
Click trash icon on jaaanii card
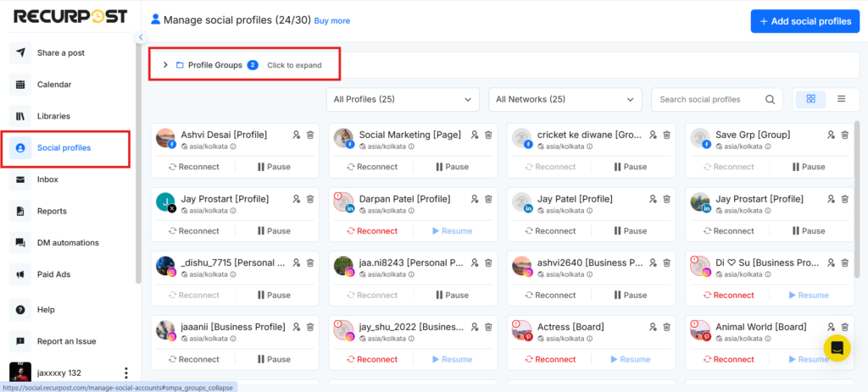pyautogui.click(x=310, y=327)
